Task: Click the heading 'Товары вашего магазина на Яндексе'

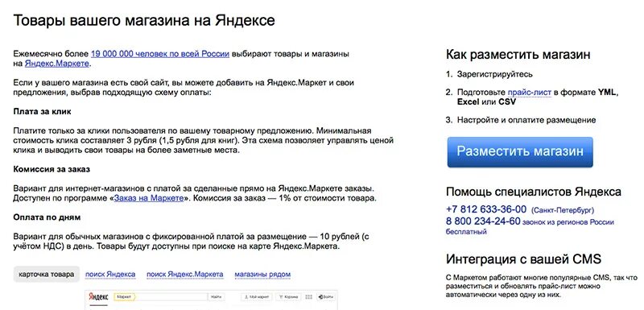Action: [x=144, y=20]
